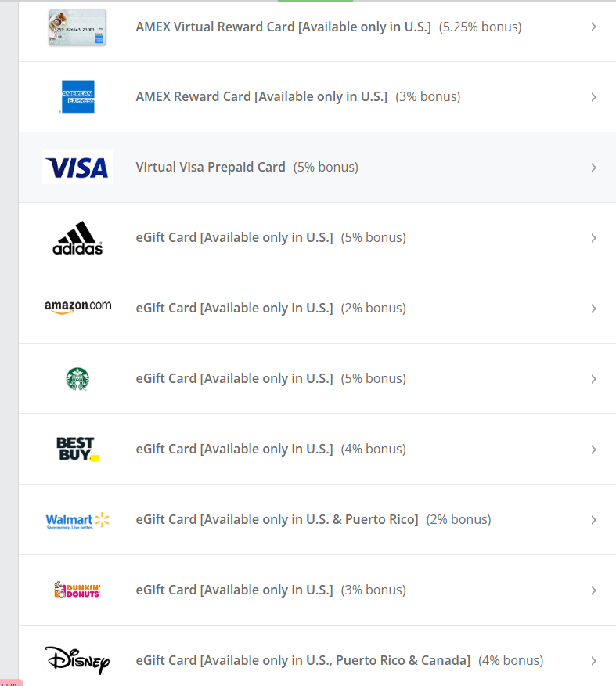This screenshot has width=616, height=686.
Task: Click the Dunkin' Donuts logo
Action: coord(77,590)
